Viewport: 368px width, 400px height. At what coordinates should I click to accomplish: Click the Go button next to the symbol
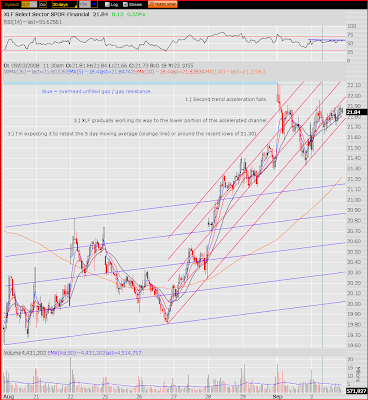click(43, 5)
